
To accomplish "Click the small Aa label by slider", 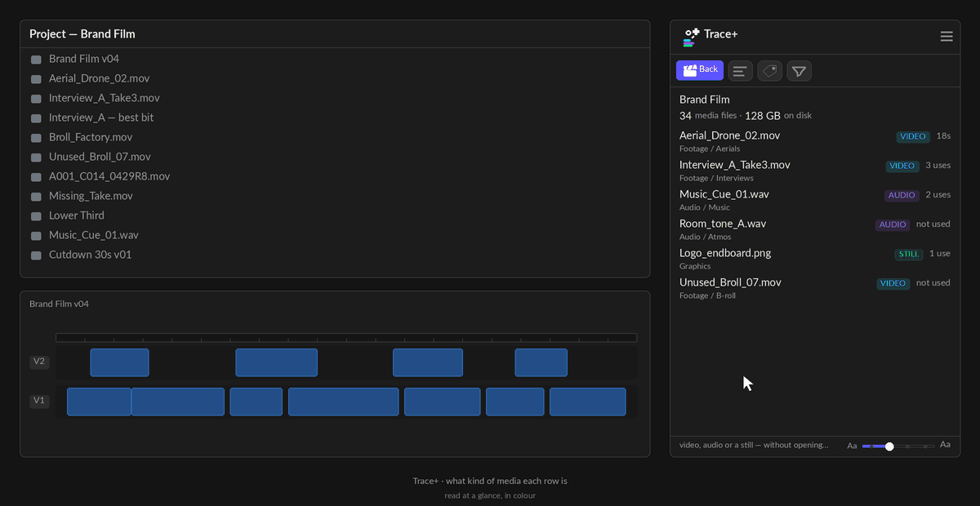I will tap(852, 446).
